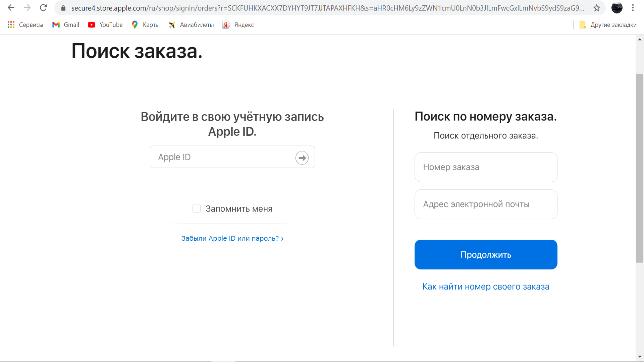Open the Chrome profile avatar
The height and width of the screenshot is (362, 644).
click(x=617, y=8)
